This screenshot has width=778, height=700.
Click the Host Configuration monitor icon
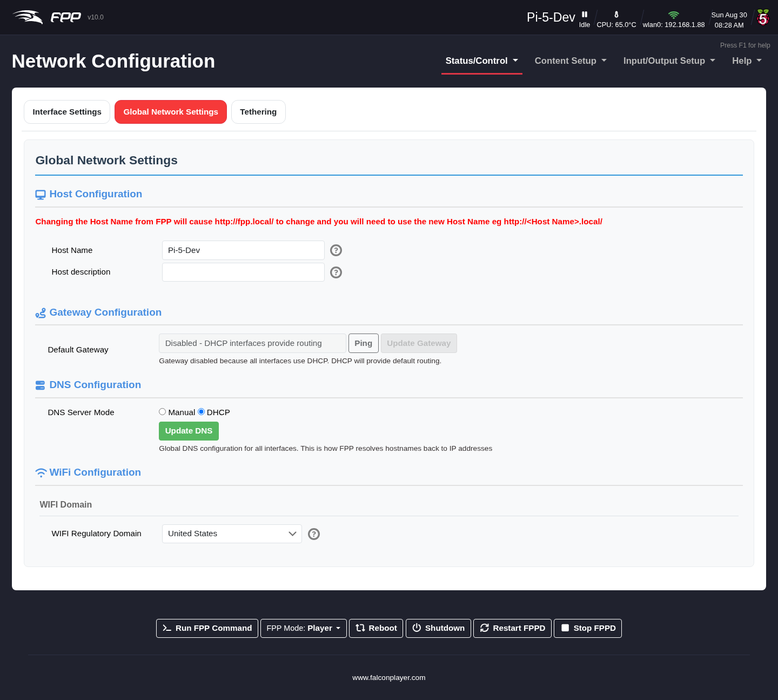[41, 195]
